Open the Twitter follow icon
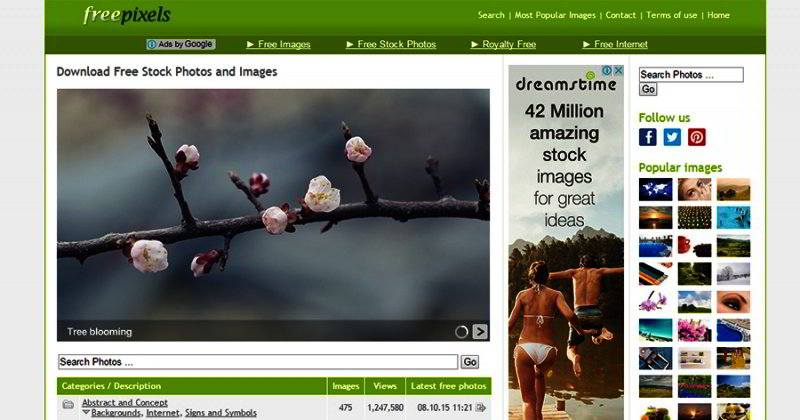Viewport: 800px width, 420px height. point(672,137)
